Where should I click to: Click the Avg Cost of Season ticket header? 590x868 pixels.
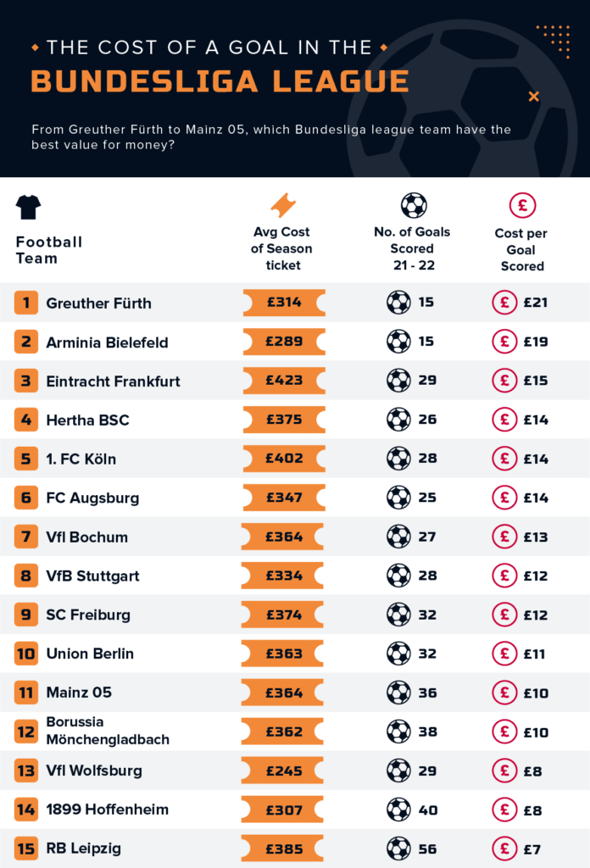(x=281, y=248)
